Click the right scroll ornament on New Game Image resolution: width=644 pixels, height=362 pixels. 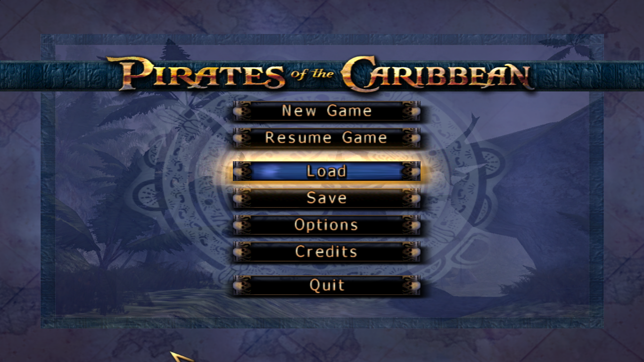click(x=411, y=111)
